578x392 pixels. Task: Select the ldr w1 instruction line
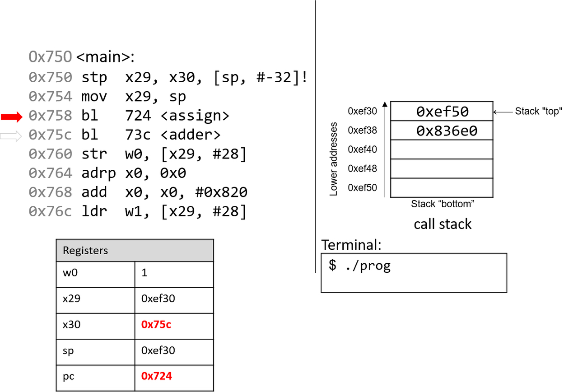pyautogui.click(x=163, y=211)
